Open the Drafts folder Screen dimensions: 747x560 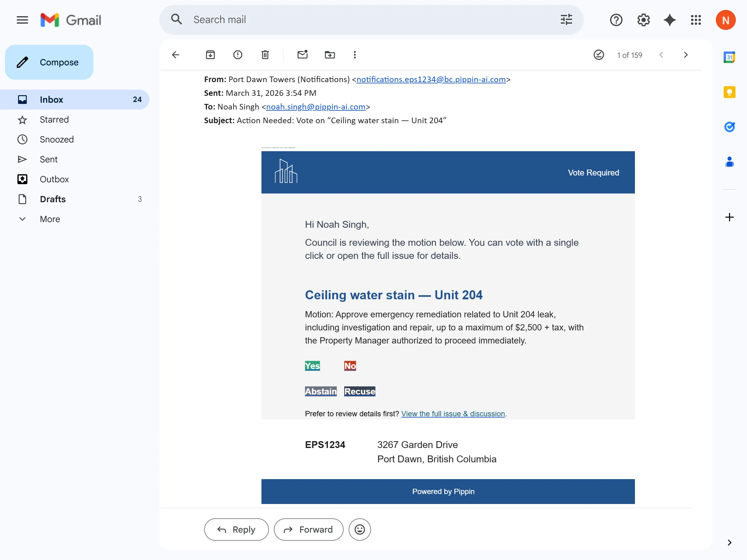[x=53, y=199]
